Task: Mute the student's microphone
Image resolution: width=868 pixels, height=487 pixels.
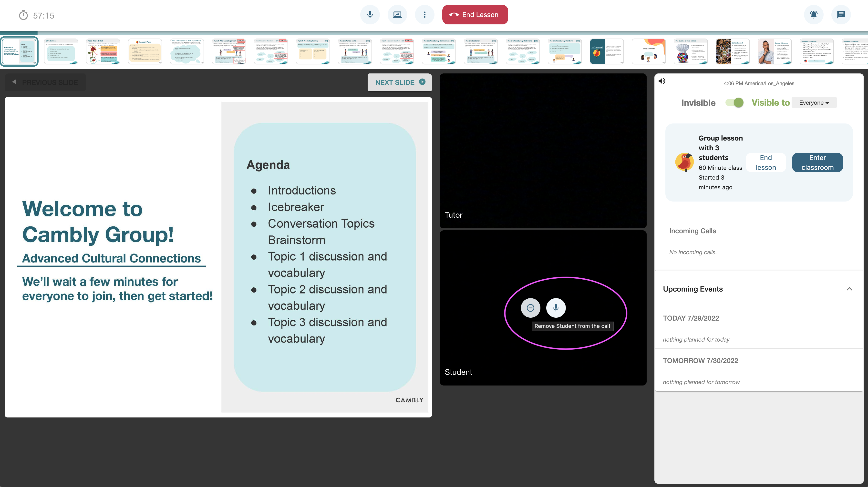Action: point(556,308)
